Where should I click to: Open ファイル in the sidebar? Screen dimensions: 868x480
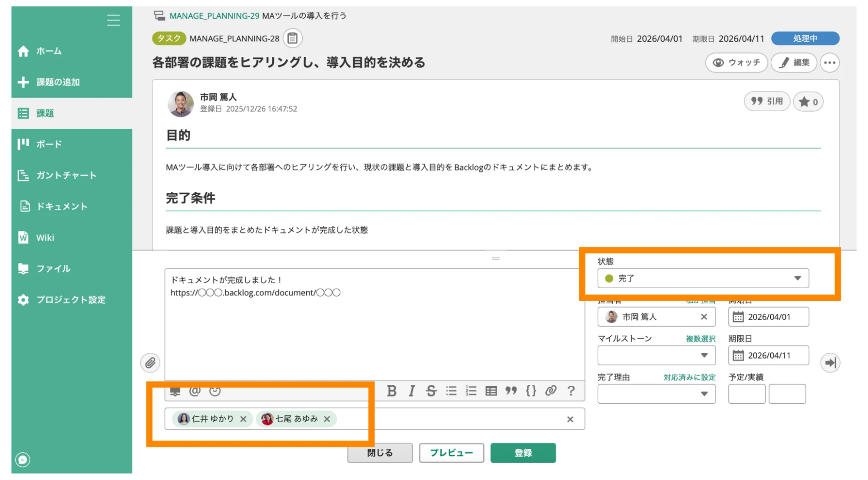click(72, 269)
